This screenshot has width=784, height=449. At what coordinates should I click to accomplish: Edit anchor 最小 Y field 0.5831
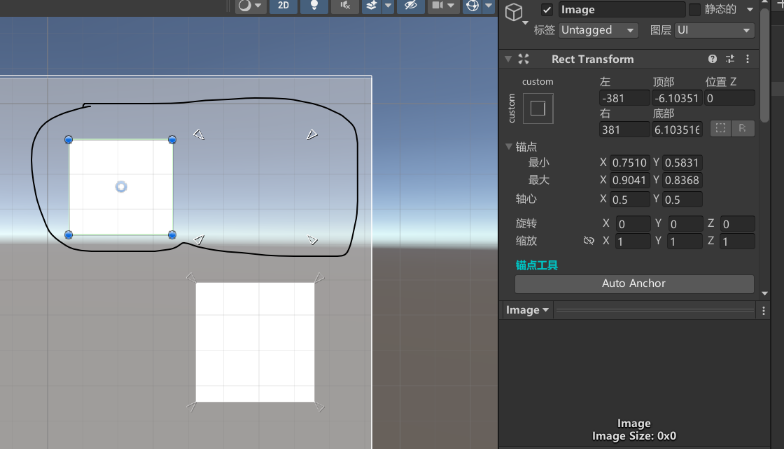tap(682, 162)
